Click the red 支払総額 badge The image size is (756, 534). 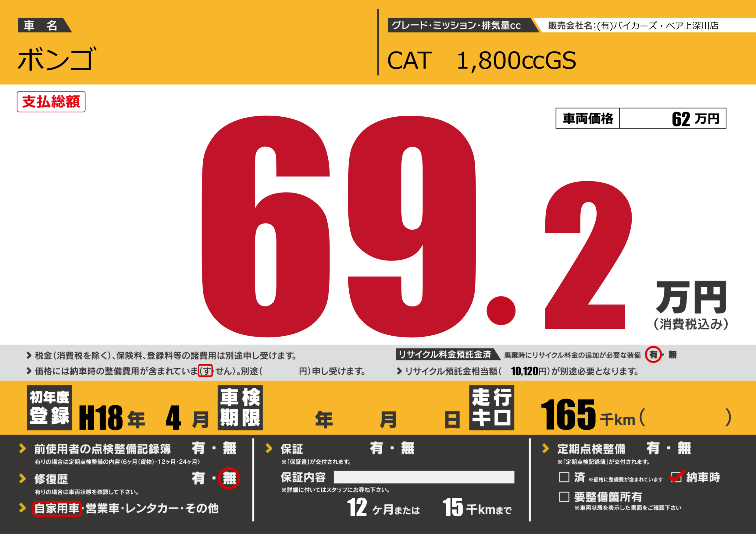pos(51,102)
